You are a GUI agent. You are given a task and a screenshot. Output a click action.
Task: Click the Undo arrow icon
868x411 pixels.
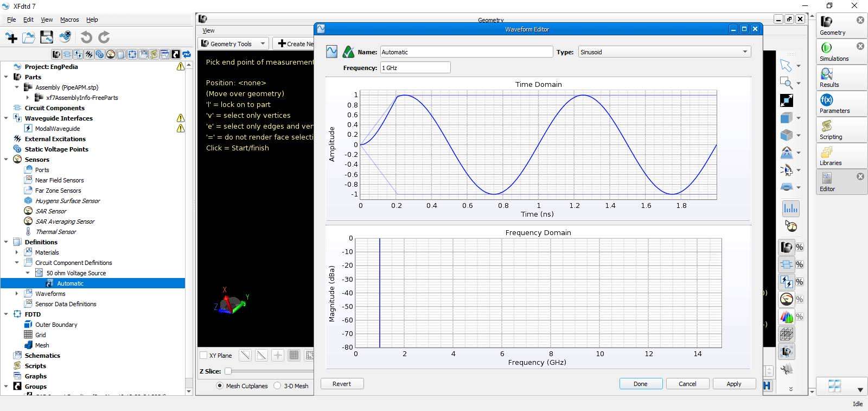[x=86, y=37]
